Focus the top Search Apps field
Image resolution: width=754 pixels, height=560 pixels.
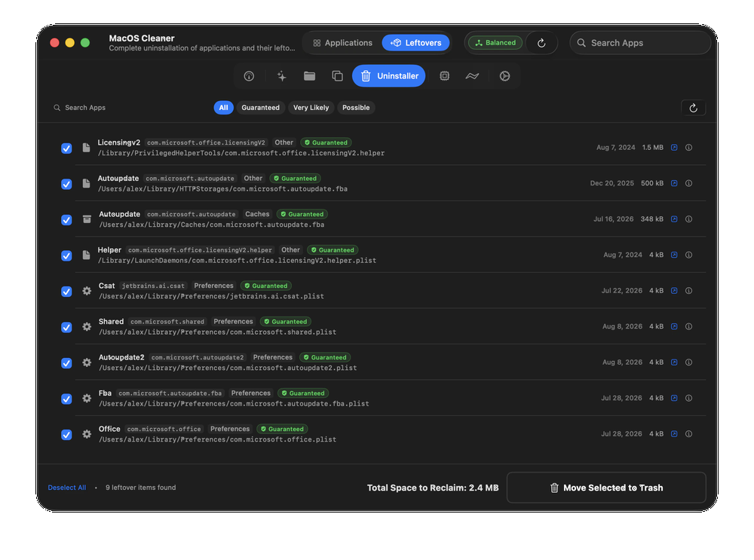[640, 43]
